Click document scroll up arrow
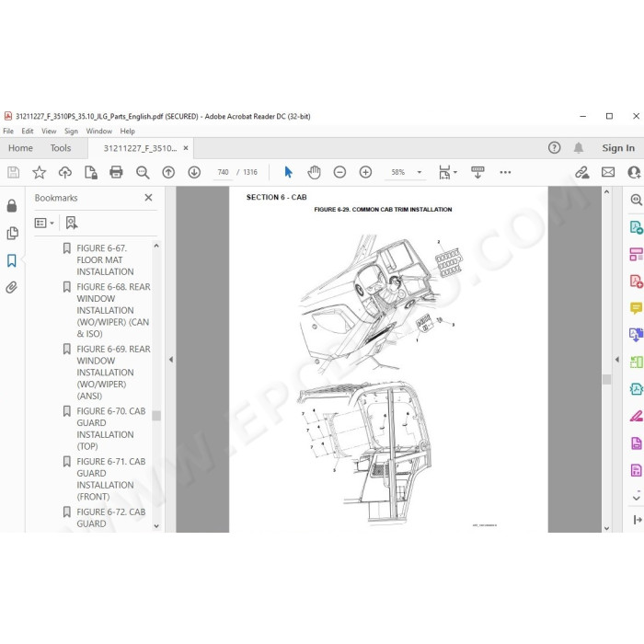The image size is (644, 644). coord(606,191)
